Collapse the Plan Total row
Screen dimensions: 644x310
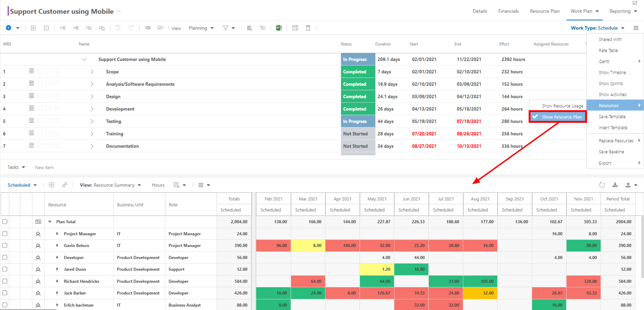tap(50, 222)
